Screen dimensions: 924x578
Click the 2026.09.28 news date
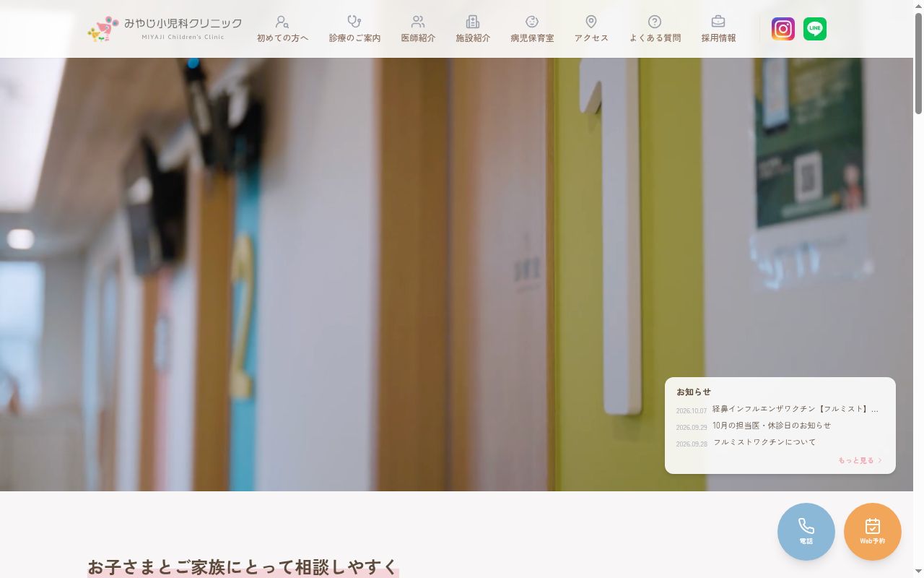tap(692, 444)
